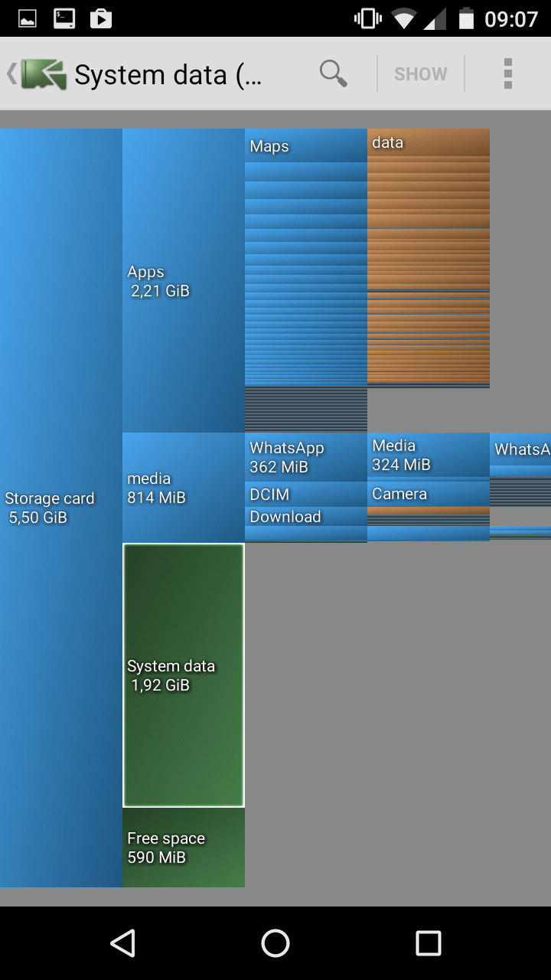This screenshot has height=980, width=551.
Task: Open the Play Store notification icon
Action: 101,18
